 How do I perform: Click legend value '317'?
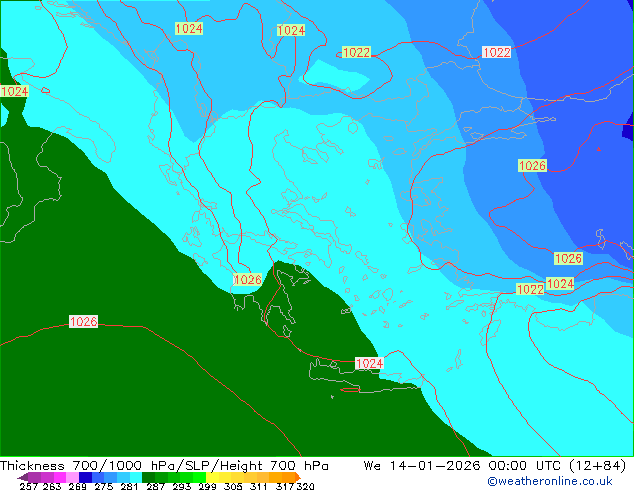click(x=285, y=486)
